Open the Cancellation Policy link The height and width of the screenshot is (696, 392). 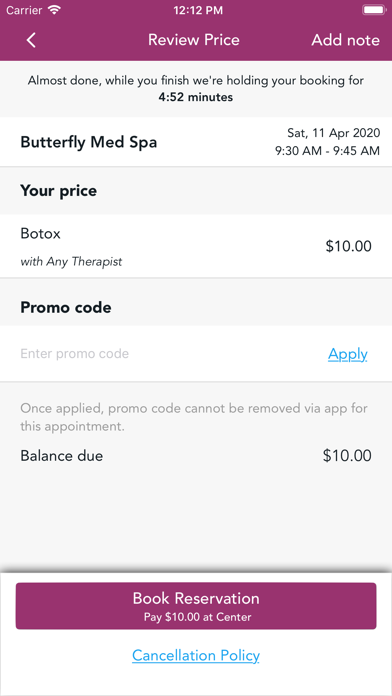196,656
